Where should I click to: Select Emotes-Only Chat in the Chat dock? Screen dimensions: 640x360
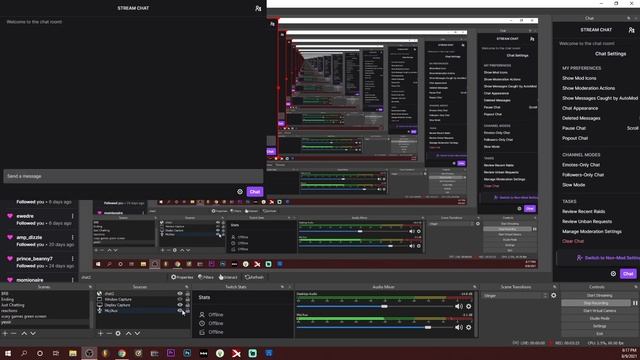(581, 165)
